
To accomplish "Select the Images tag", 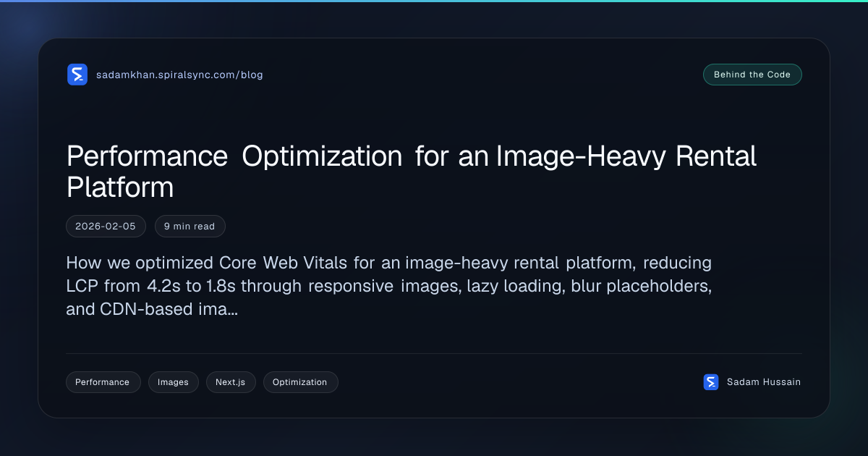I will [173, 382].
